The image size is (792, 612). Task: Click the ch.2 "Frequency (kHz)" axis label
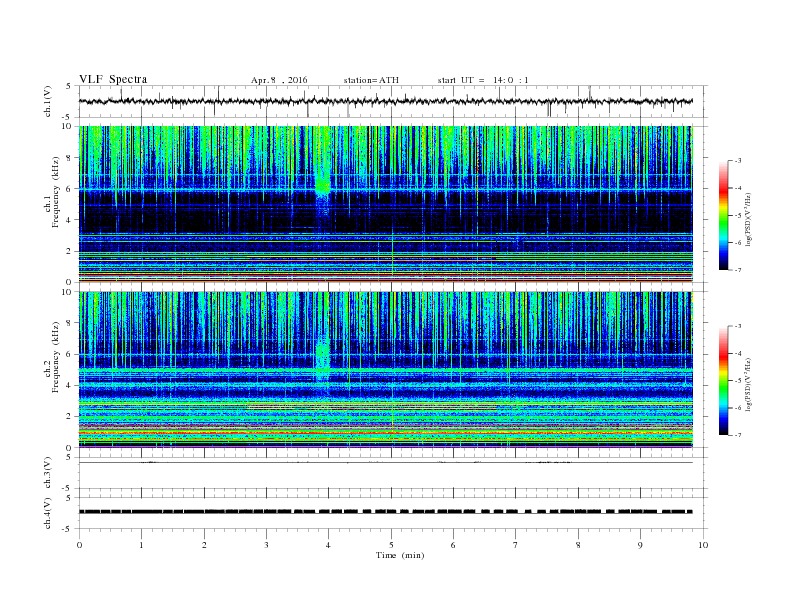(56, 357)
